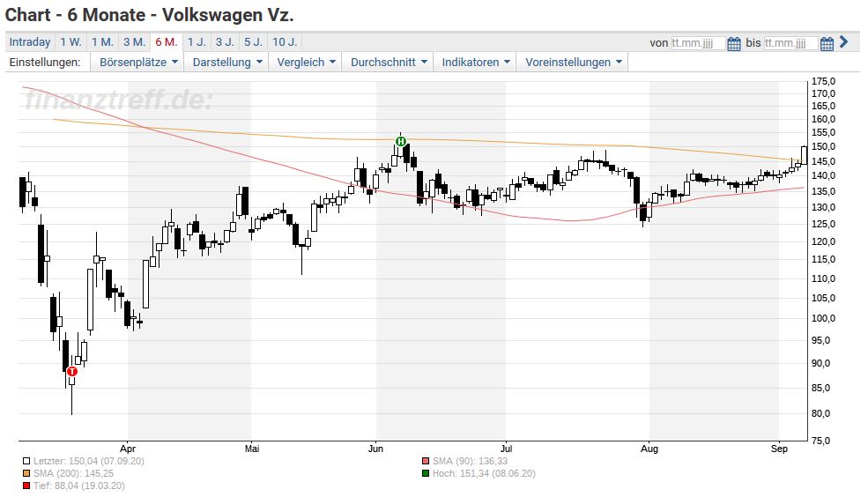The height and width of the screenshot is (497, 868).
Task: Click the 'Aug' axis label
Action: coord(649,449)
